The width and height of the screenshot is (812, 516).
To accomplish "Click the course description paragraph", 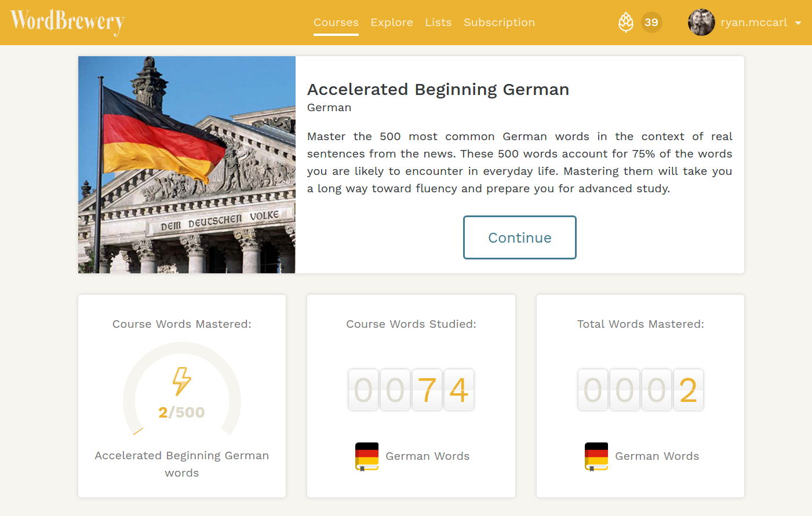I will click(x=520, y=162).
